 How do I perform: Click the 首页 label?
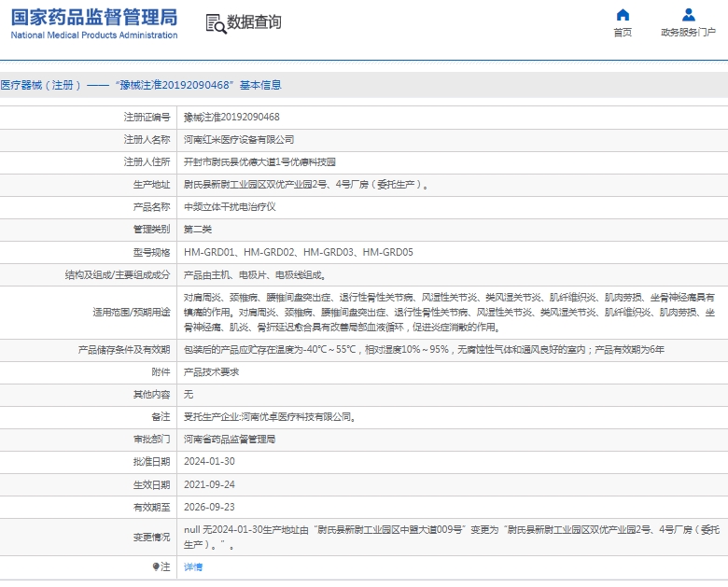point(623,32)
